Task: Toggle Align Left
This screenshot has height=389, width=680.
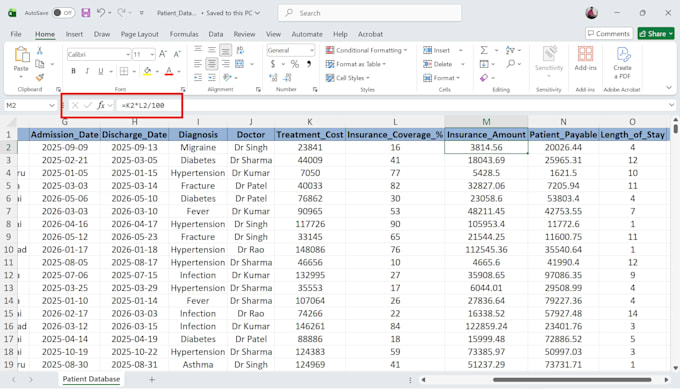Action: pos(198,64)
